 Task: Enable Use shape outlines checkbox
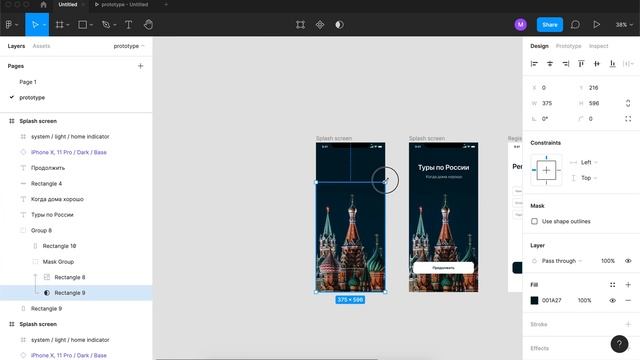point(534,221)
